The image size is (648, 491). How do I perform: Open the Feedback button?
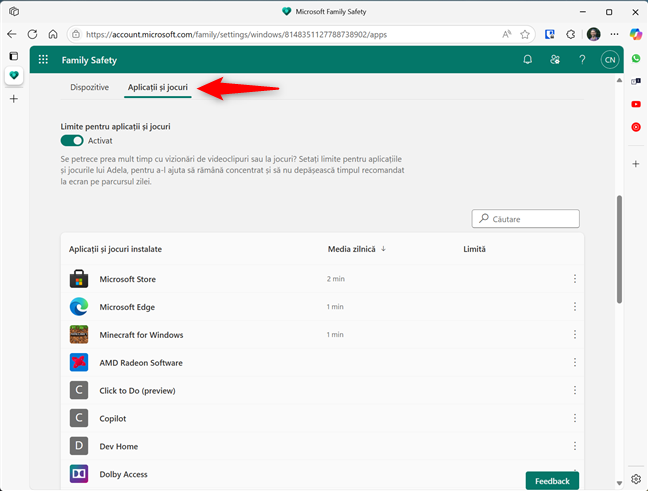[x=552, y=481]
